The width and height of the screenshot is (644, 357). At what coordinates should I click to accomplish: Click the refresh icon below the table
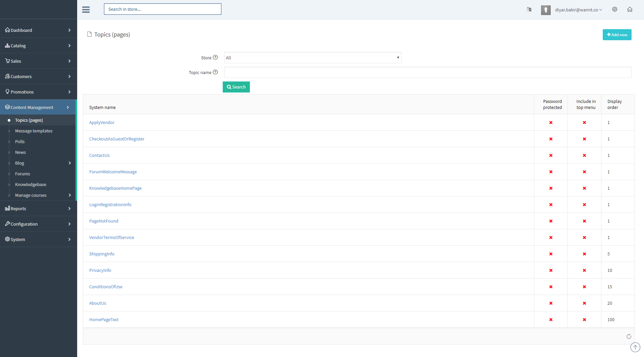click(x=629, y=336)
